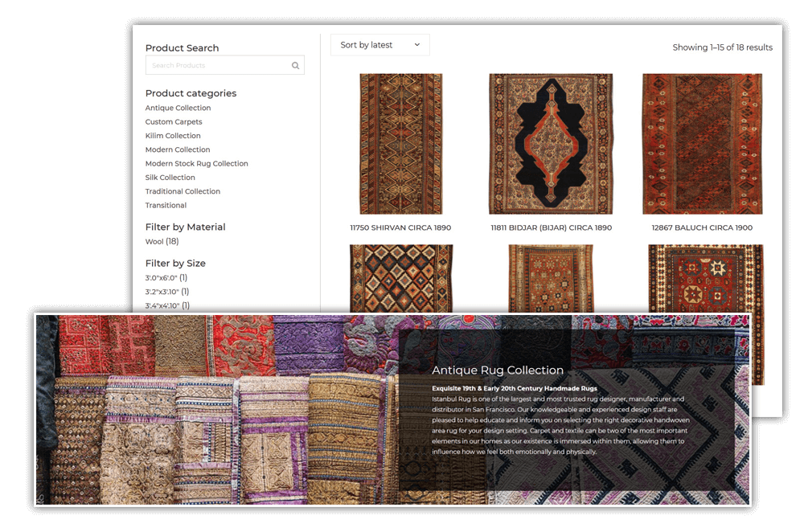Go to Modern Collection category
This screenshot has height=532, width=804.
178,149
